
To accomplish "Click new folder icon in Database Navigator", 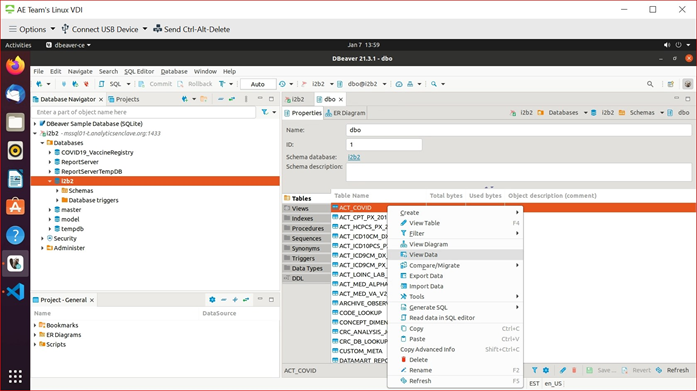I will click(204, 99).
